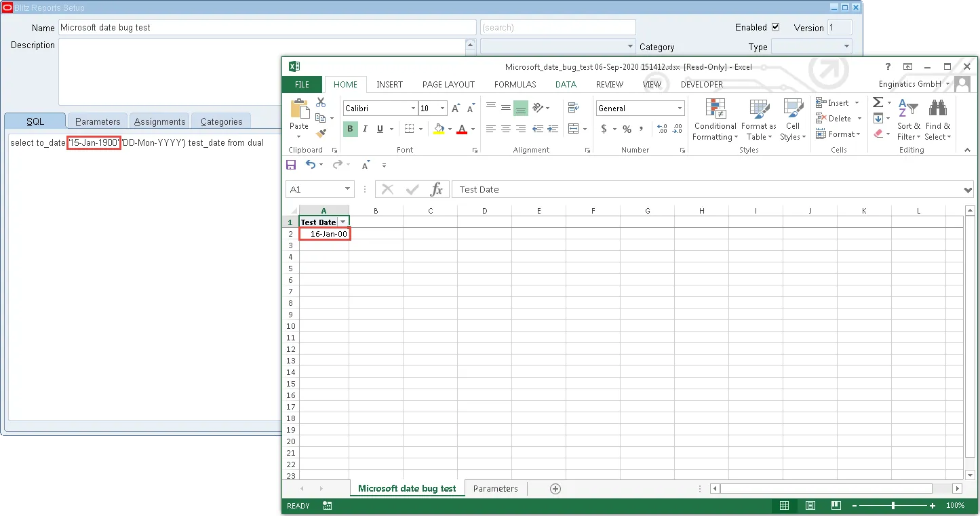980x516 pixels.
Task: Open the General number format dropdown
Action: [680, 108]
